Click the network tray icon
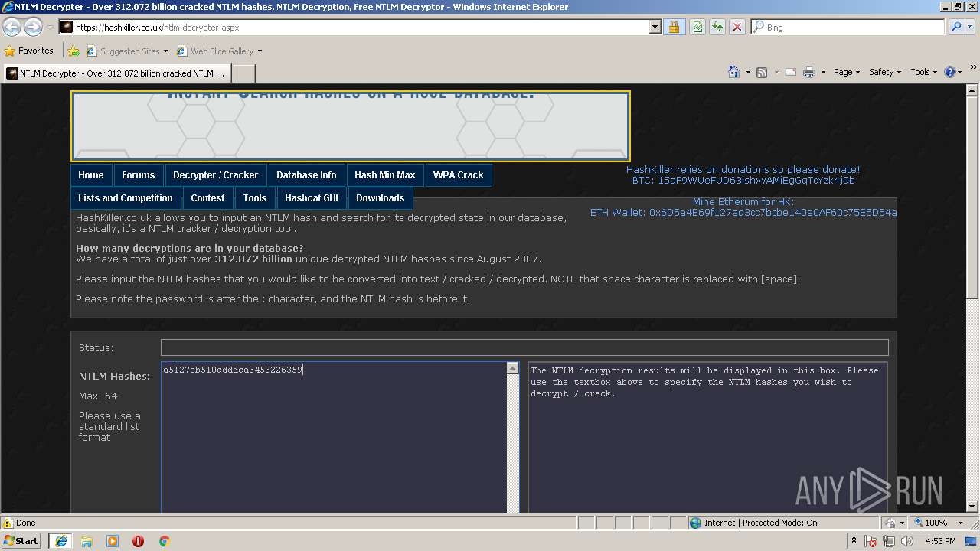This screenshot has width=980, height=551. tap(889, 541)
